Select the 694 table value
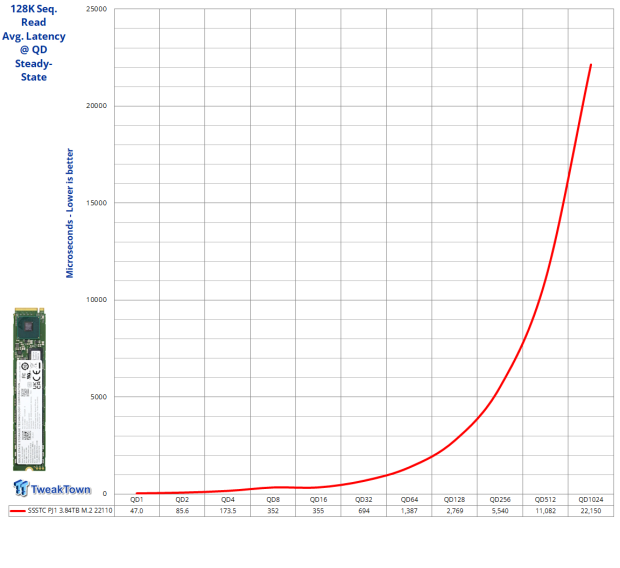Viewport: 620px width, 568px height. click(364, 511)
